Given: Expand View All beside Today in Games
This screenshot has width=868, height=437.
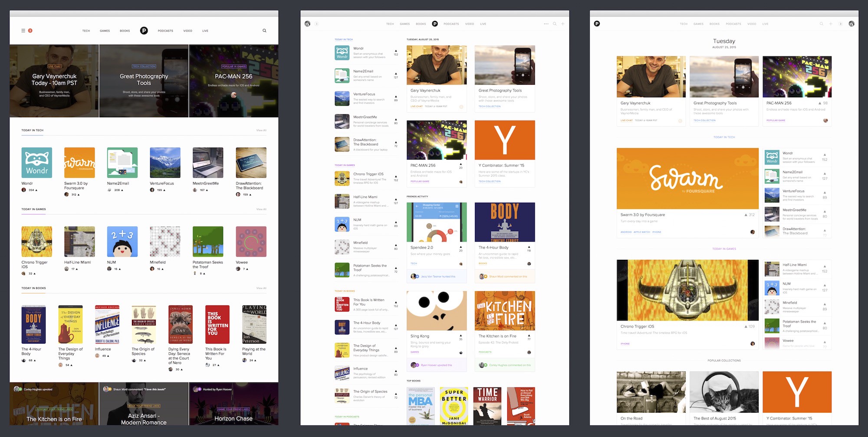Looking at the screenshot, I should (261, 209).
